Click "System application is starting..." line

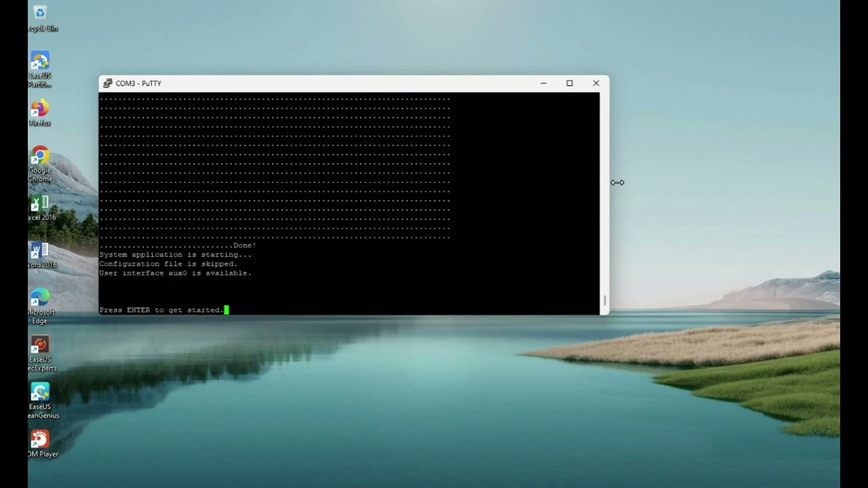tap(175, 255)
